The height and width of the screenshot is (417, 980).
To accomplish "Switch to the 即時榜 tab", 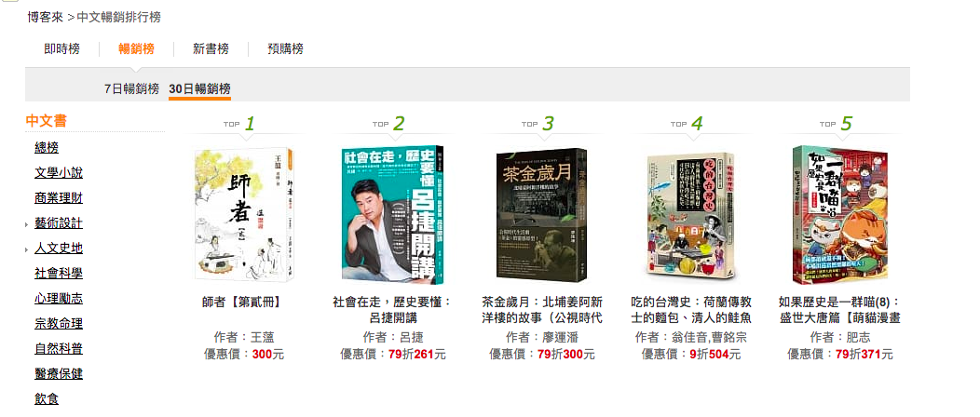I will [61, 48].
